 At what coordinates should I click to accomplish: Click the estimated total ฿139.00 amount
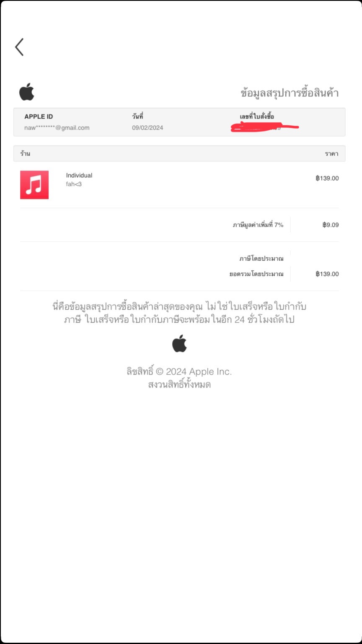pos(327,274)
